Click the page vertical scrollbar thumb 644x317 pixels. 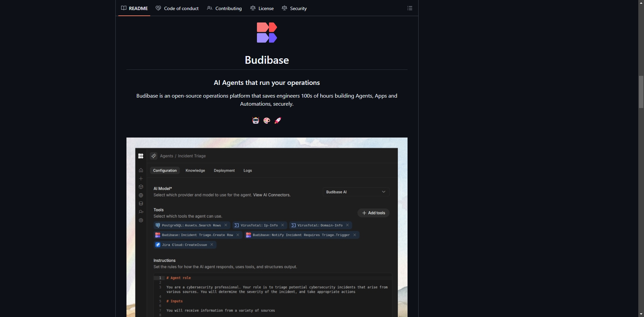coord(641,92)
